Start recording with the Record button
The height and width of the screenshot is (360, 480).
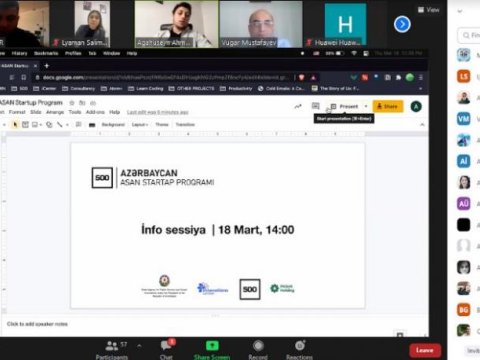[258, 350]
